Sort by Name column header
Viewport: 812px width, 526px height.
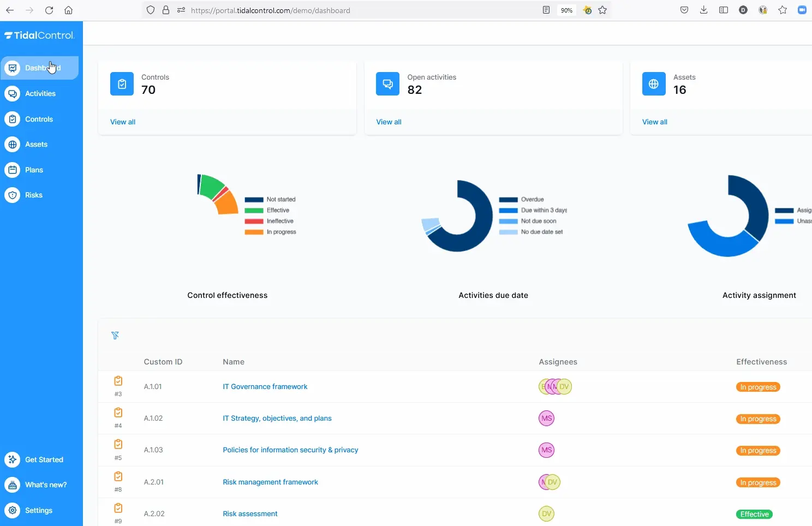point(234,362)
